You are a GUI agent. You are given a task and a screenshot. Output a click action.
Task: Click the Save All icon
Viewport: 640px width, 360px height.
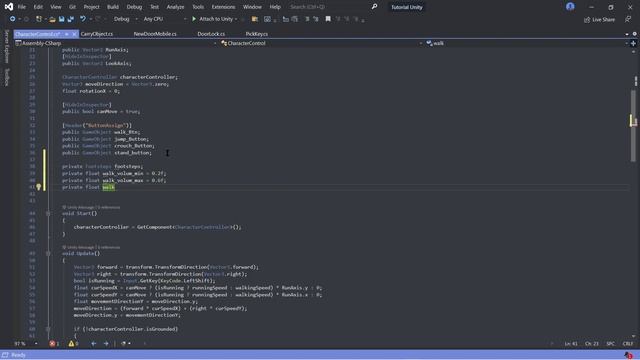71,19
